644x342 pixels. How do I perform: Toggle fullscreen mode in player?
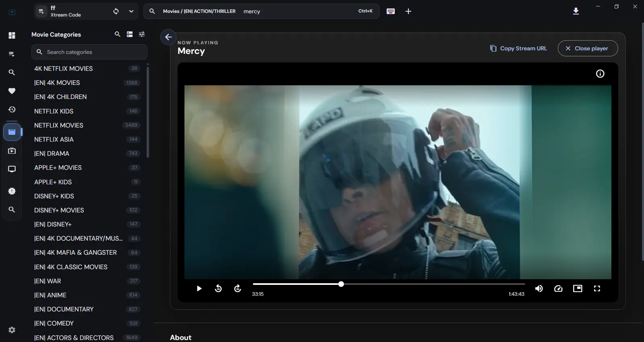coord(597,288)
